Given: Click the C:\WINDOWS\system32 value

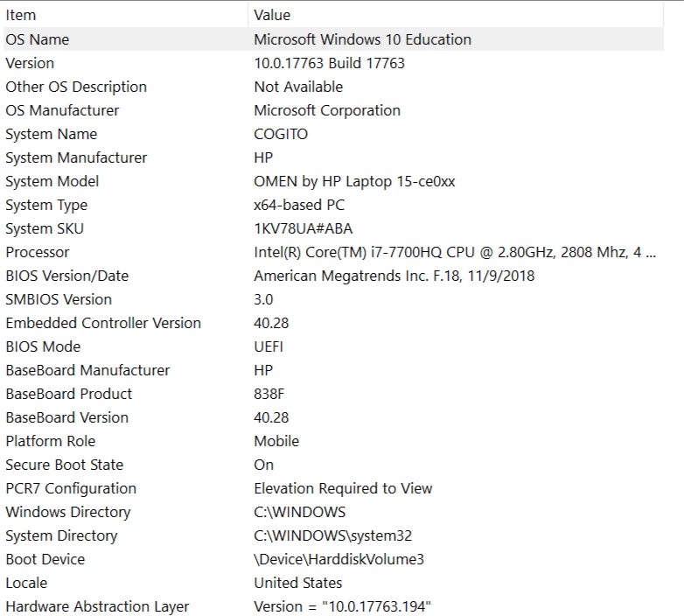Looking at the screenshot, I should click(333, 535).
